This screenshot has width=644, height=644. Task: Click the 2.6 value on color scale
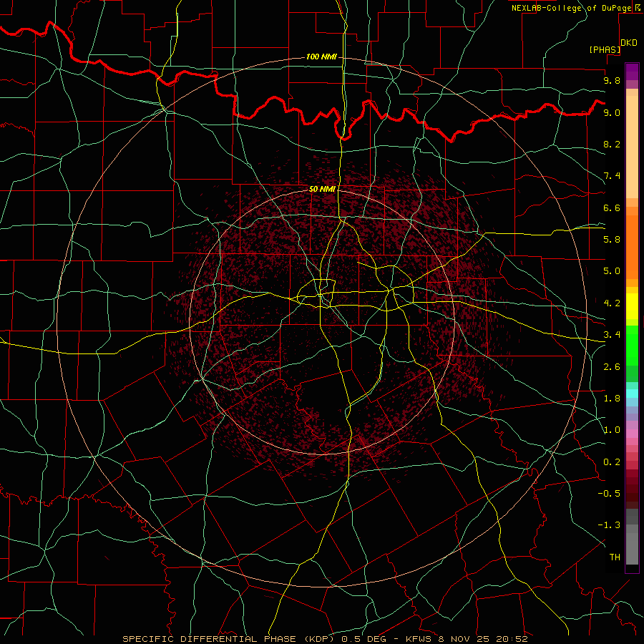612,367
